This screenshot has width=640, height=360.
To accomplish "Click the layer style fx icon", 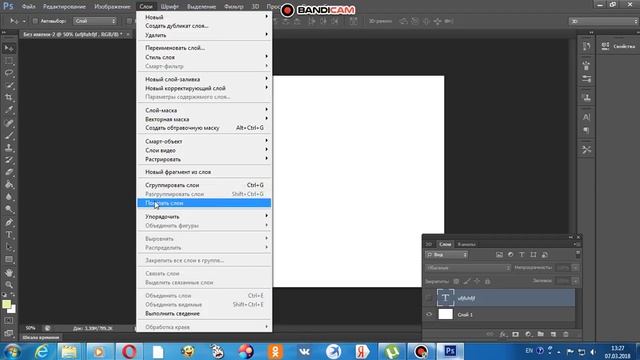I will pos(503,334).
